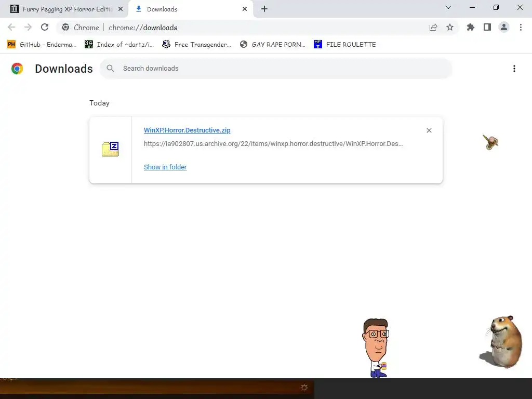Click Show in folder link
This screenshot has width=532, height=399.
[x=165, y=167]
